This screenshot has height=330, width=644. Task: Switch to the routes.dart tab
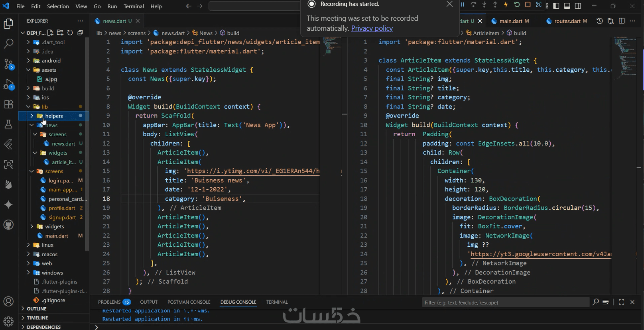point(567,21)
